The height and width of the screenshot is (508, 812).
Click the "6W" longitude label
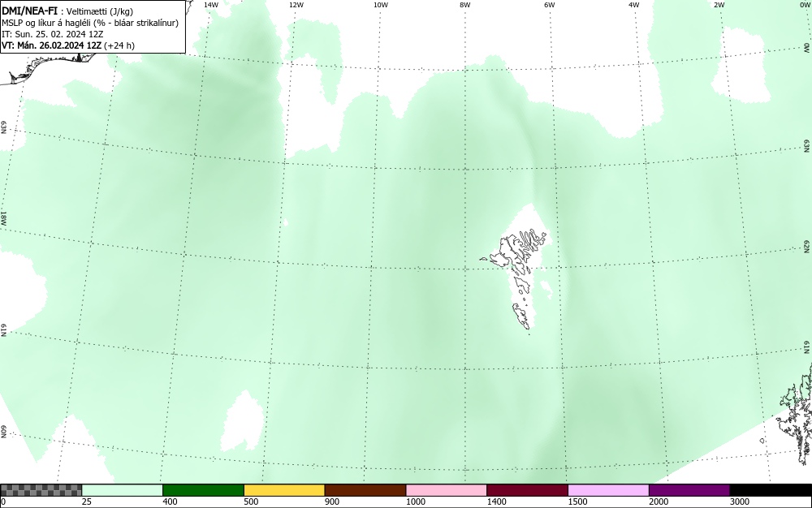pos(550,5)
